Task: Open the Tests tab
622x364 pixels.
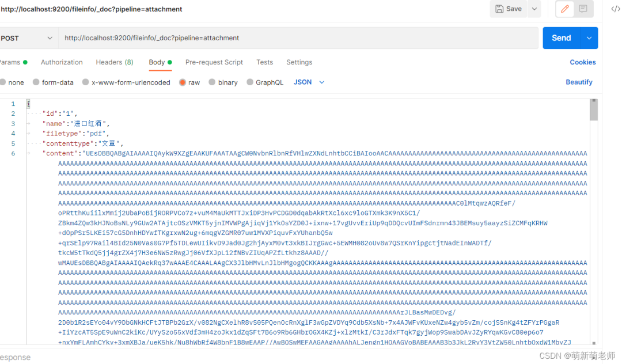Action: point(264,62)
